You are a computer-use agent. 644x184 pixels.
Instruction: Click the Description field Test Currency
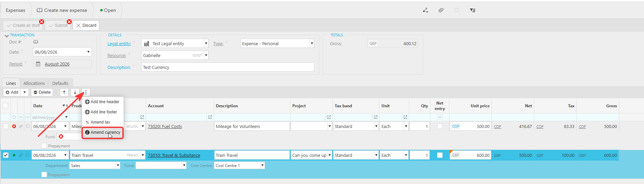(x=228, y=67)
